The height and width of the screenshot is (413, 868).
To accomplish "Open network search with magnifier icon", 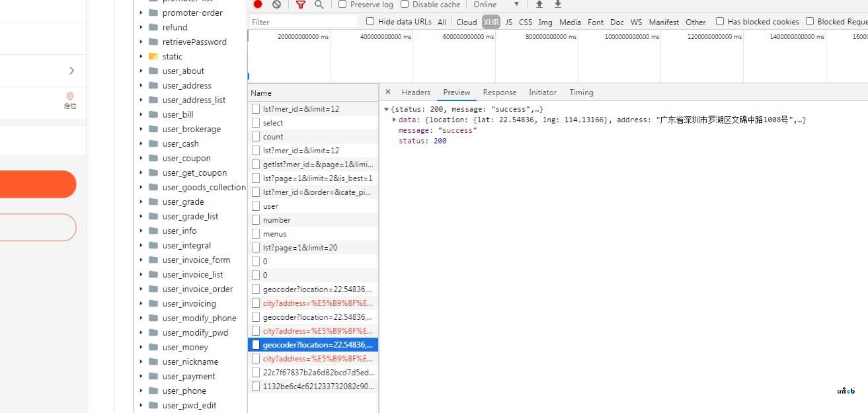I will click(319, 4).
